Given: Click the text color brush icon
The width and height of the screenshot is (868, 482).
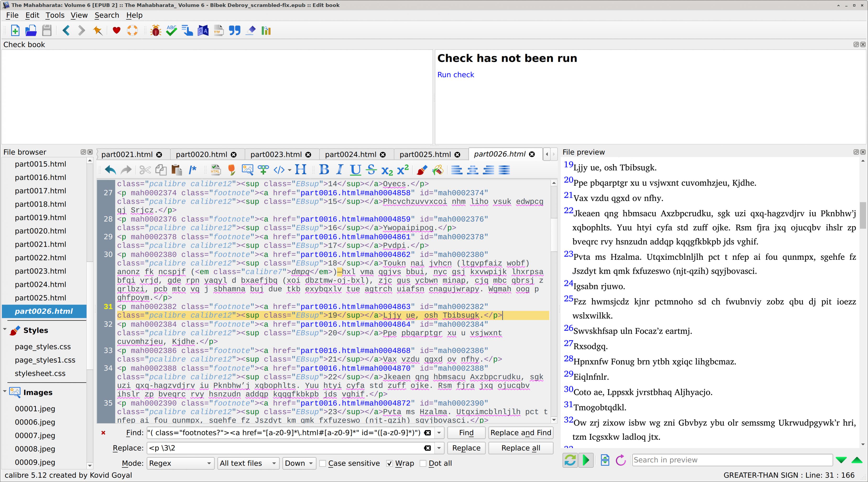Looking at the screenshot, I should click(x=422, y=170).
